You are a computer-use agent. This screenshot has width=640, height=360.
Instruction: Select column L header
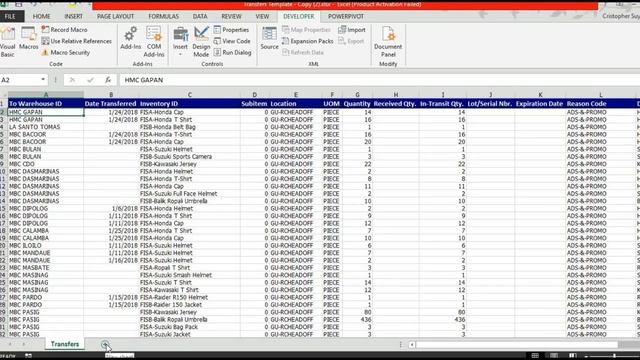tap(600, 95)
